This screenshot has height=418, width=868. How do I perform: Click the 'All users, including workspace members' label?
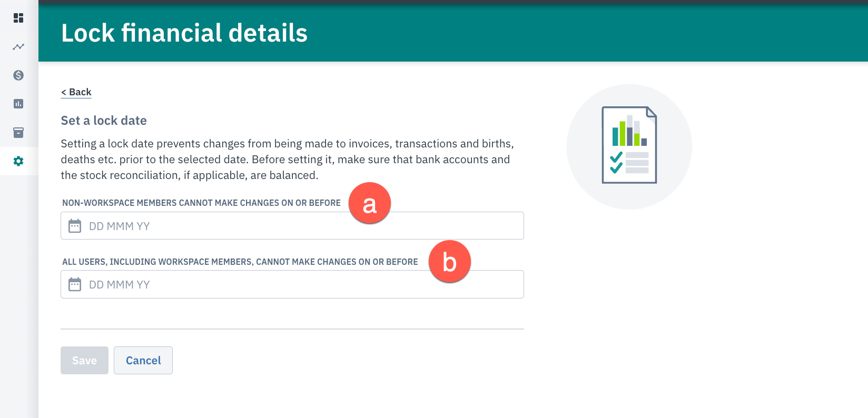pyautogui.click(x=240, y=262)
